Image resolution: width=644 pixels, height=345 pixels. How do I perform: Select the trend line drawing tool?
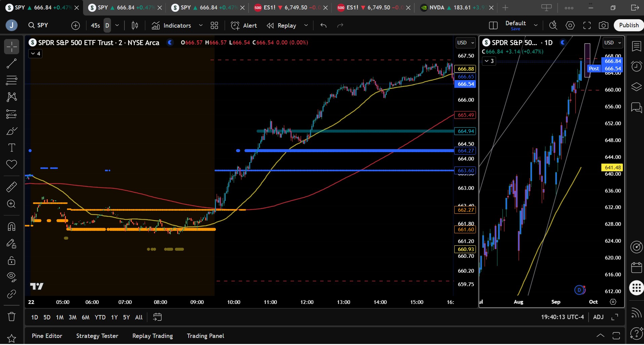coord(11,63)
